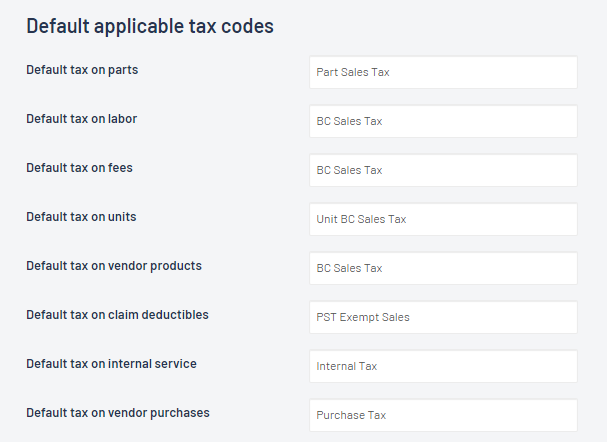This screenshot has height=442, width=607.
Task: Click the 'Default tax on fees' label
Action: click(x=79, y=168)
